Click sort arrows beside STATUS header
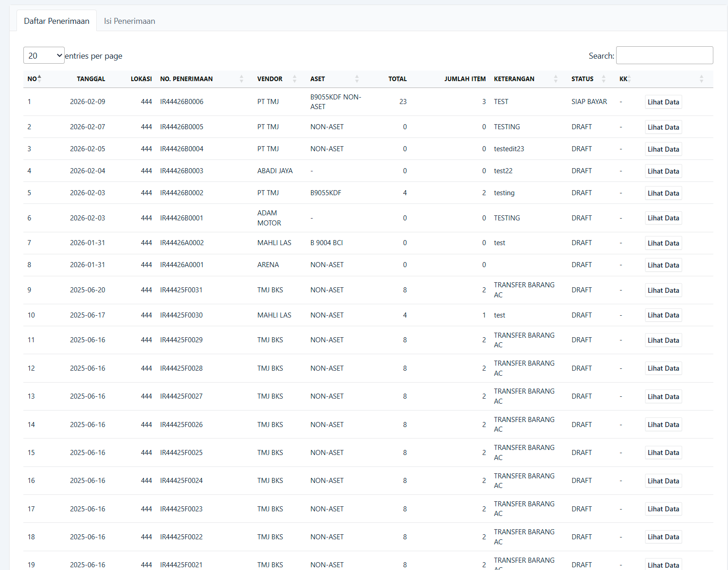728x570 pixels. tap(603, 79)
